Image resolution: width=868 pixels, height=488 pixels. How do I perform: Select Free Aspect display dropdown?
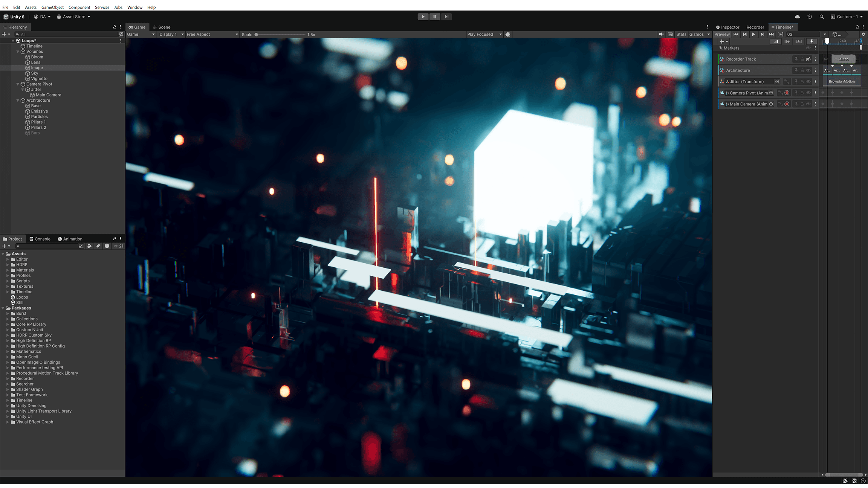pos(212,34)
